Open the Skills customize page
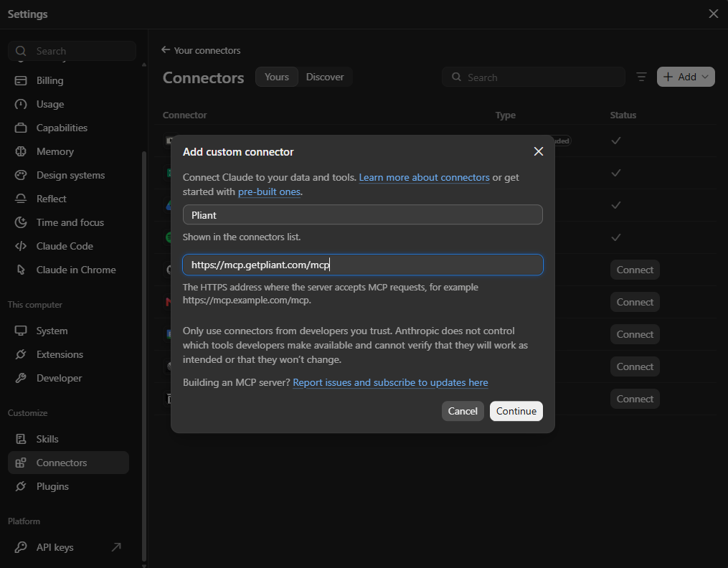728x568 pixels. 47,439
